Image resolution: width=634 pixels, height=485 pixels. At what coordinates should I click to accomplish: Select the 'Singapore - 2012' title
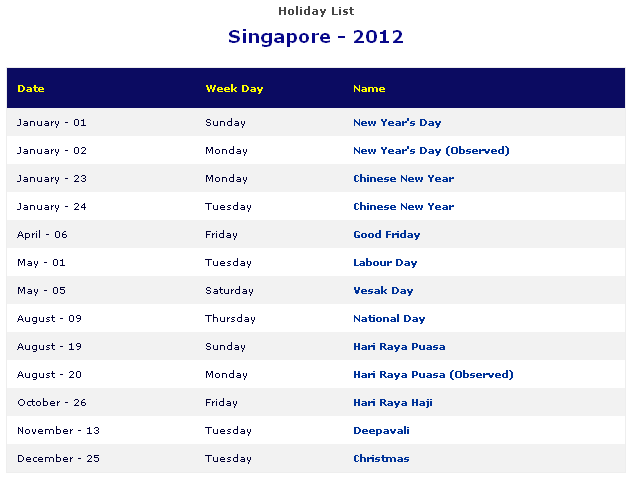[316, 37]
